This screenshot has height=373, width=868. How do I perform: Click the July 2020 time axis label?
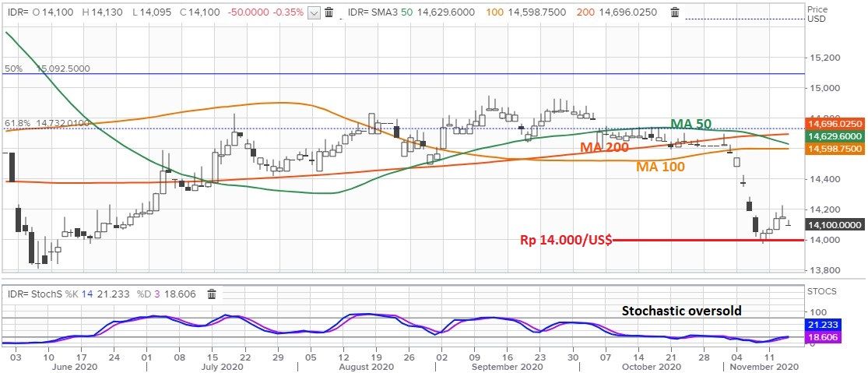pos(222,367)
